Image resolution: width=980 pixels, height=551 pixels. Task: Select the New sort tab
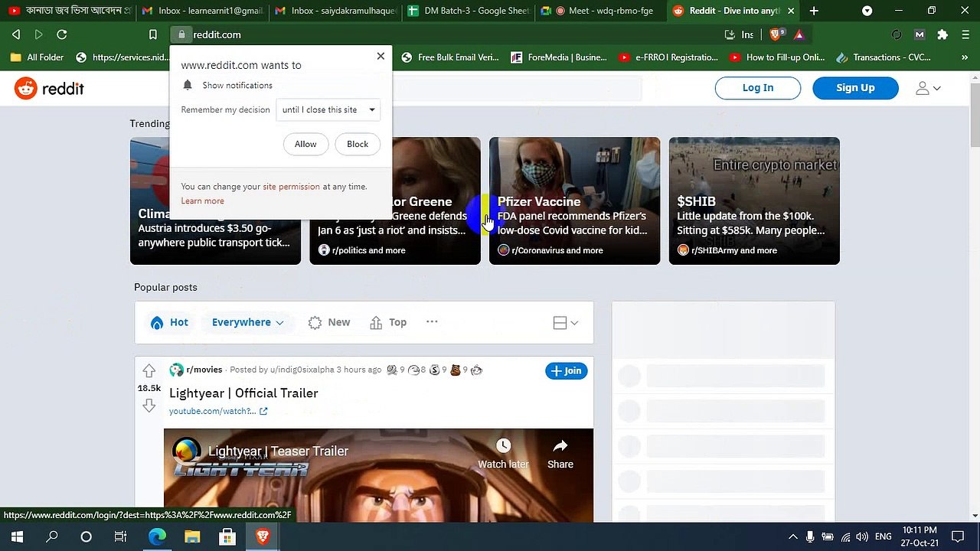point(329,322)
